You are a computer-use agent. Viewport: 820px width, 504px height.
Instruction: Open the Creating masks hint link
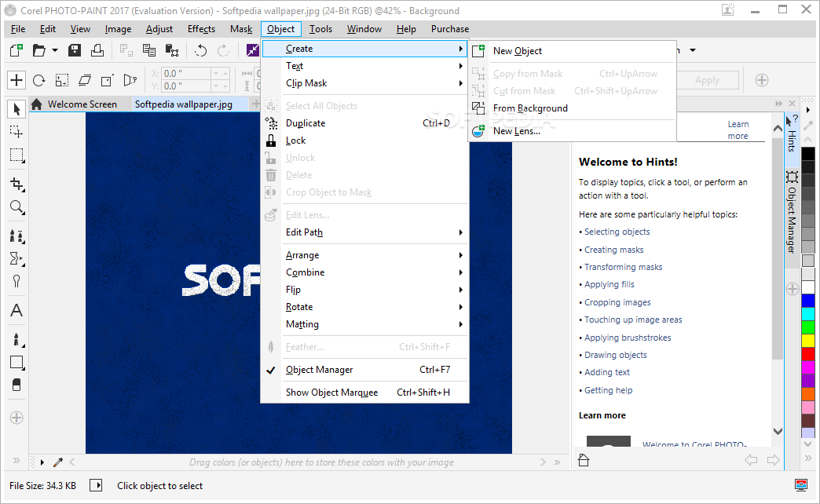click(614, 250)
